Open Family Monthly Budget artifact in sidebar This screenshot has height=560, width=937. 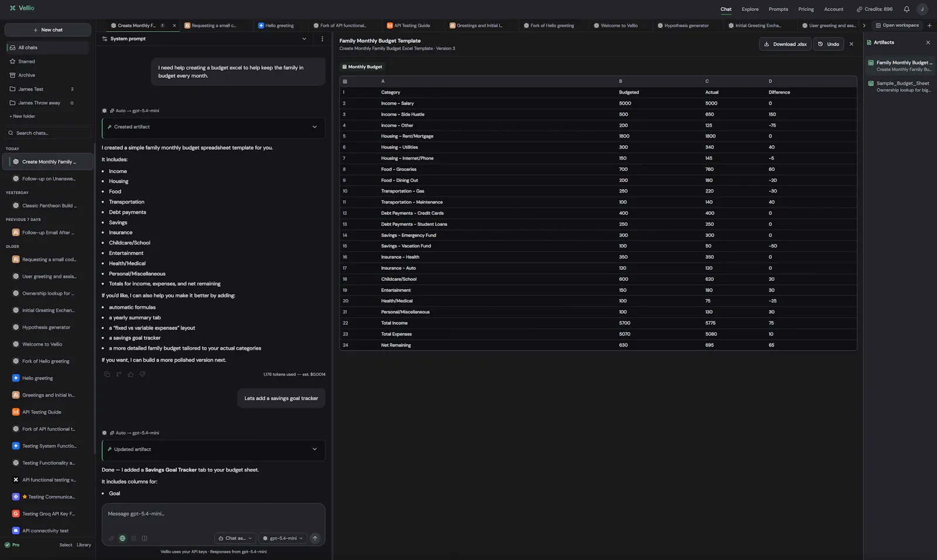point(900,66)
